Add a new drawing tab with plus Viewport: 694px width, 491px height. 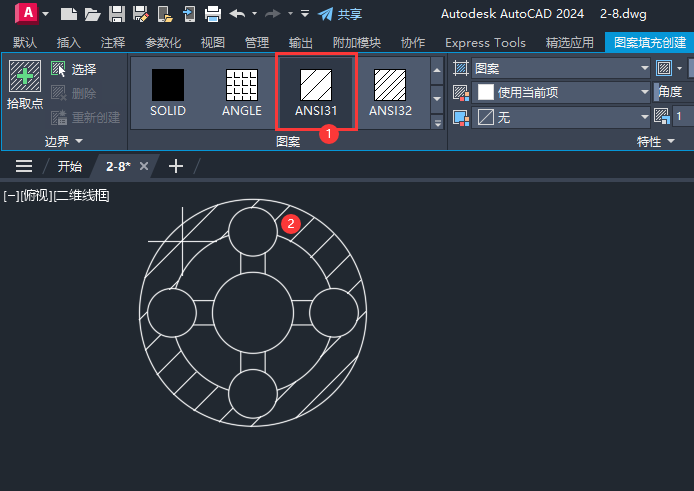click(176, 166)
